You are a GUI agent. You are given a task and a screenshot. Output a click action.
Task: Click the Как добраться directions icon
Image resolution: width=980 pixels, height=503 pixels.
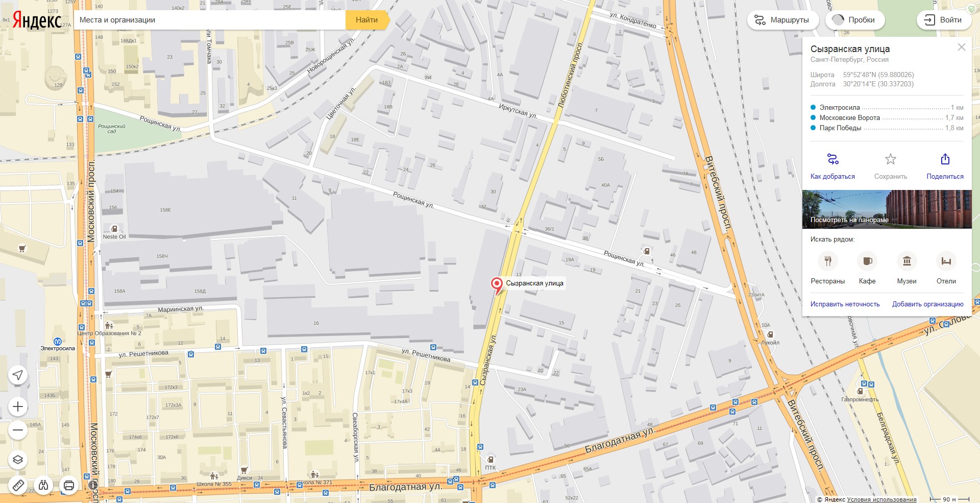pos(832,159)
